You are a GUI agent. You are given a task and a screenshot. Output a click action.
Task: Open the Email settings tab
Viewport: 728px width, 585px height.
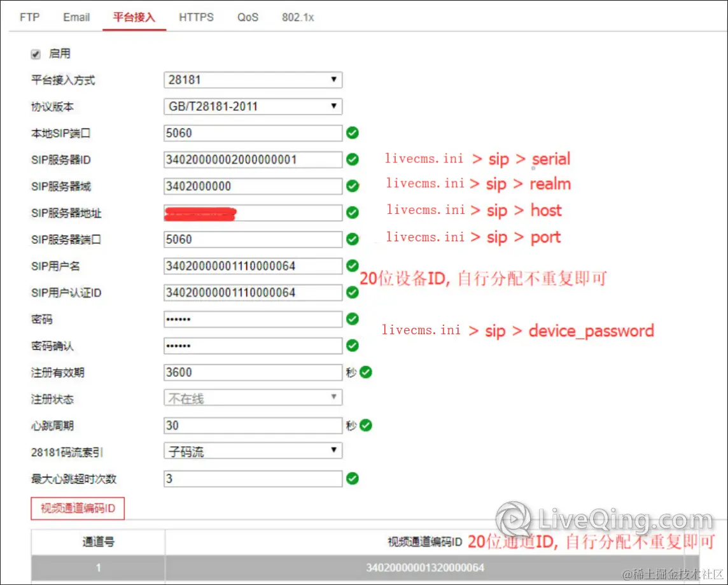76,17
